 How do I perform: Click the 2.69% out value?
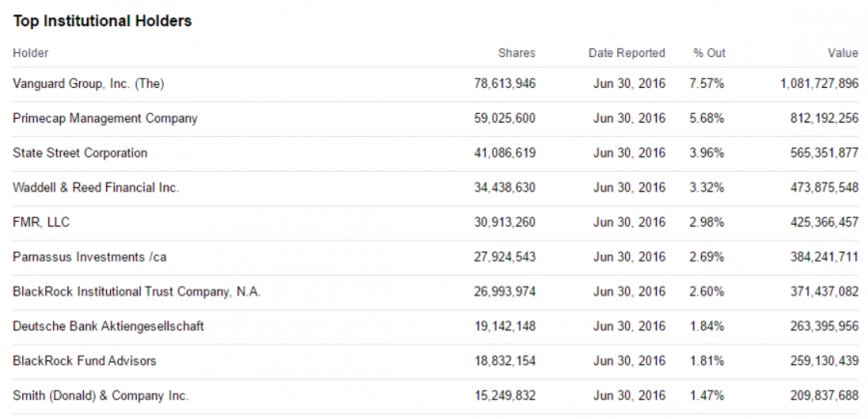[x=707, y=257]
